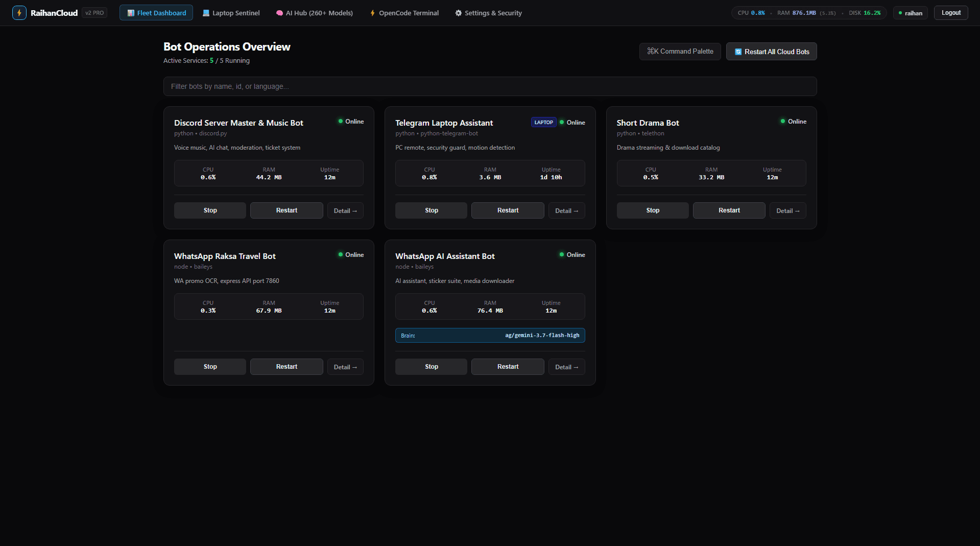Click the Bot Operations Overview heading
The image size is (980, 546).
[x=227, y=46]
